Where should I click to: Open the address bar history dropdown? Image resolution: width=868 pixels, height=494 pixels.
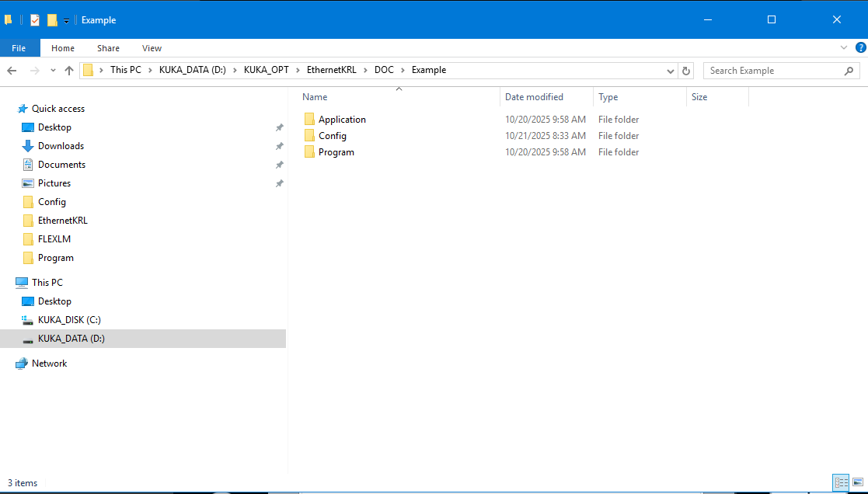(671, 71)
